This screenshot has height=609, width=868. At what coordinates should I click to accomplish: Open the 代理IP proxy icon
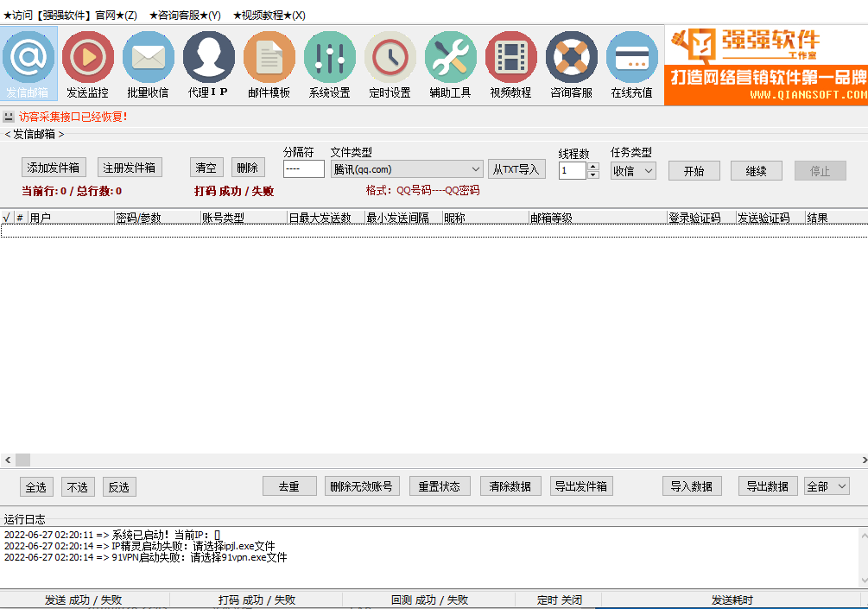click(208, 64)
